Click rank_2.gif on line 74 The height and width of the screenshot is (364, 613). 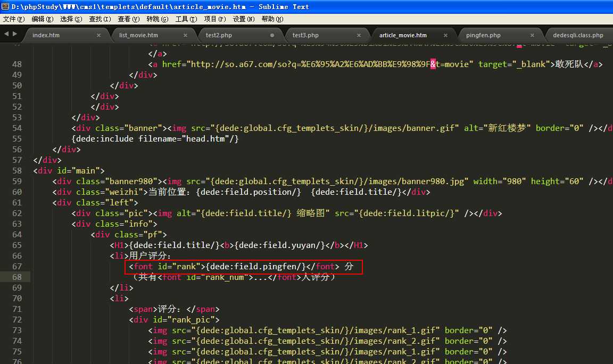[x=411, y=341]
